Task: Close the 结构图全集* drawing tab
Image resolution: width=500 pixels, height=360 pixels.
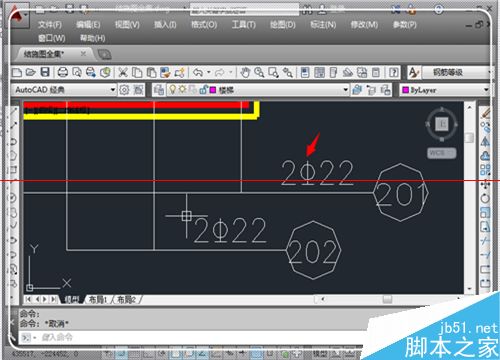Action: click(83, 53)
